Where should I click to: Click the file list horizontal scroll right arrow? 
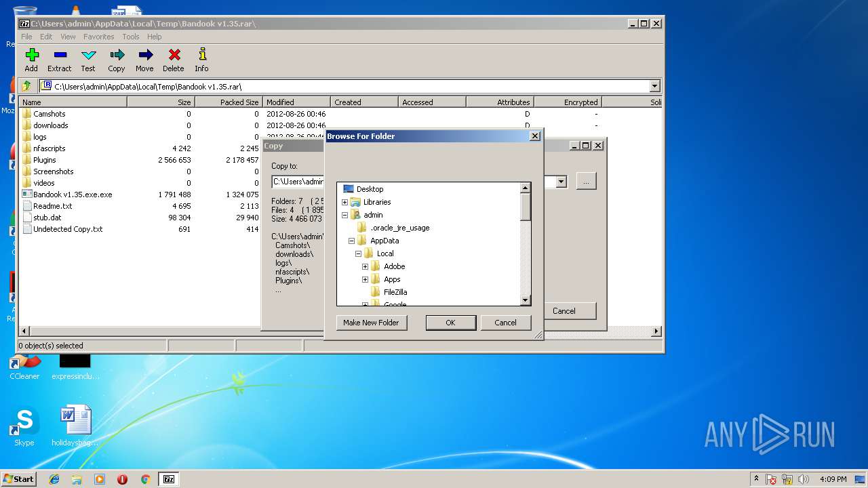[656, 331]
